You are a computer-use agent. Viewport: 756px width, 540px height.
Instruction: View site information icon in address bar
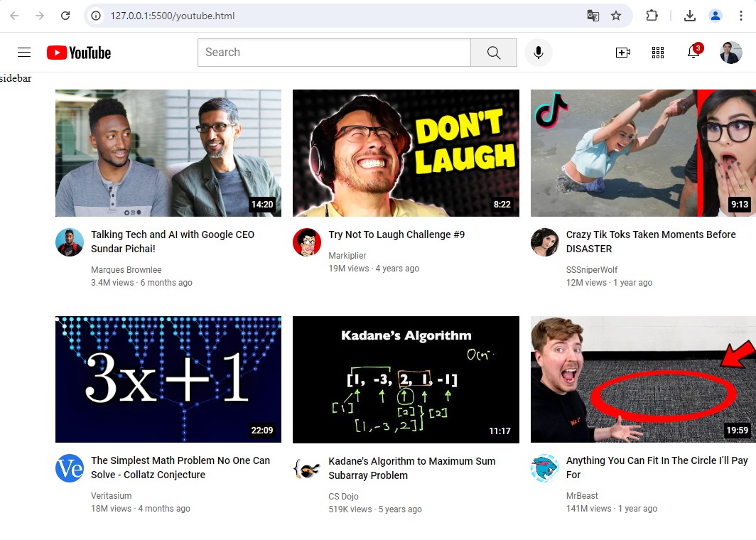pyautogui.click(x=96, y=16)
